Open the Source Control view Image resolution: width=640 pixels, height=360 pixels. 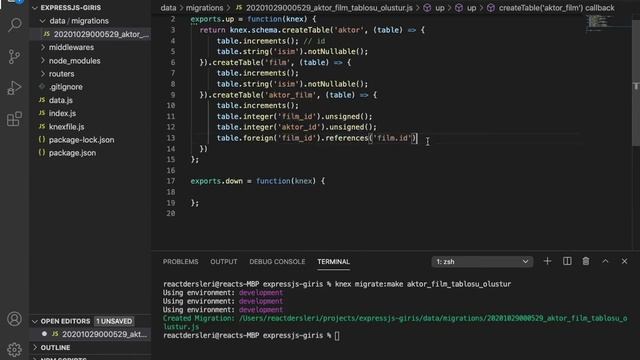tap(15, 56)
